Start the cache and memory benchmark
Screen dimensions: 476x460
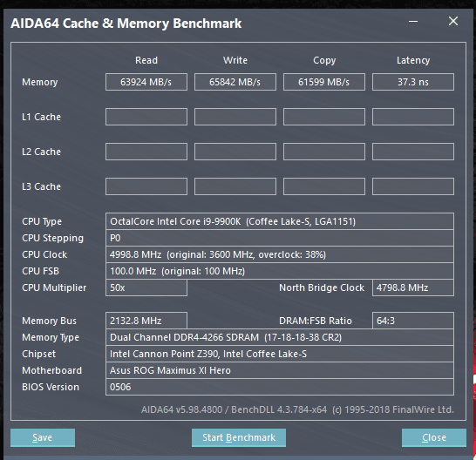click(x=239, y=437)
